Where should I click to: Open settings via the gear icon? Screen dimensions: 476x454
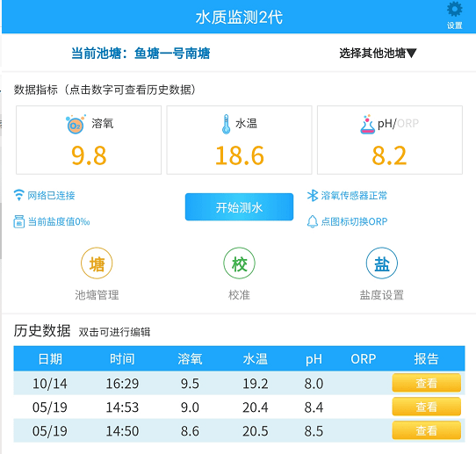pyautogui.click(x=454, y=9)
